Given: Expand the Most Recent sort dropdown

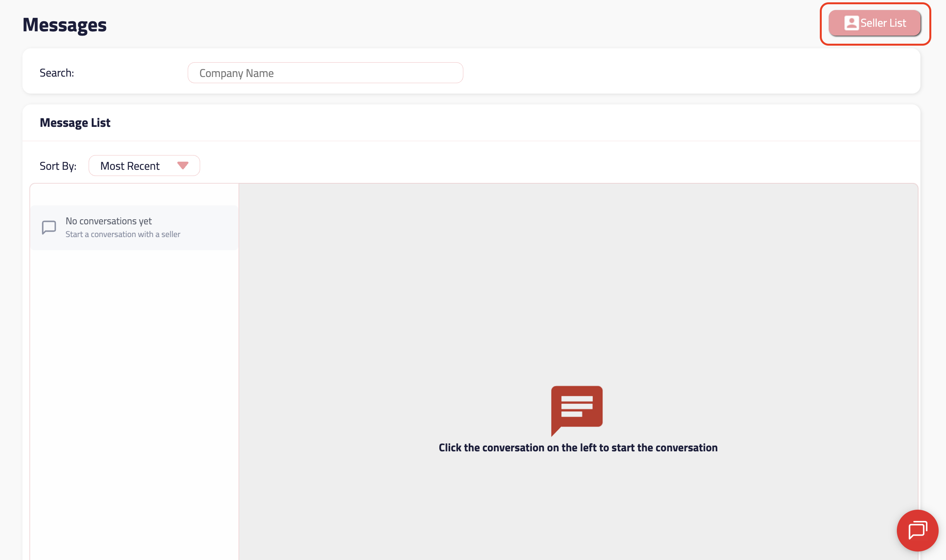Looking at the screenshot, I should click(x=144, y=166).
